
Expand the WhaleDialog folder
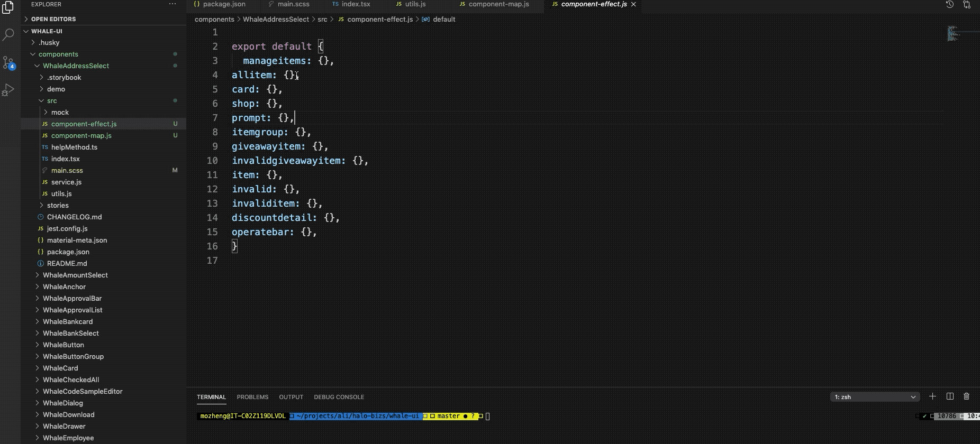103,403
